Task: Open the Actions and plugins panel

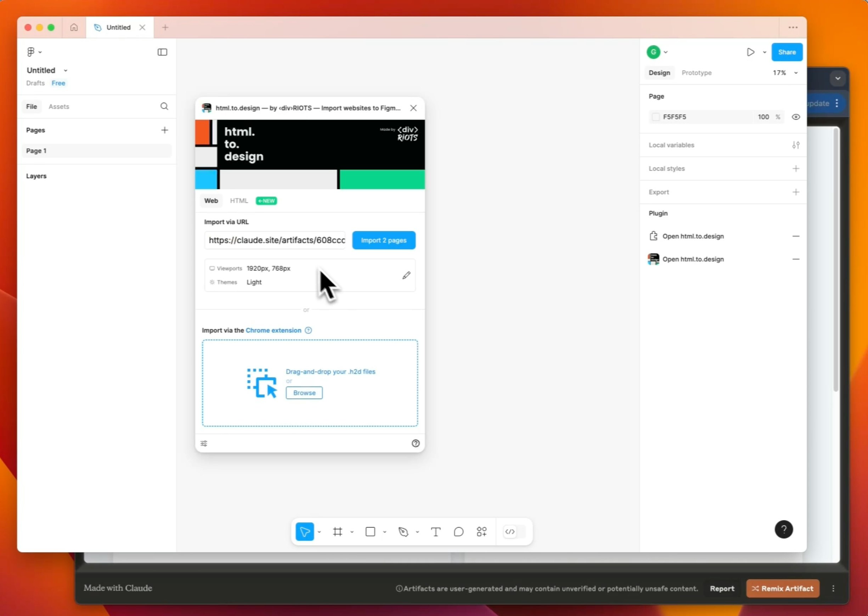Action: tap(481, 531)
